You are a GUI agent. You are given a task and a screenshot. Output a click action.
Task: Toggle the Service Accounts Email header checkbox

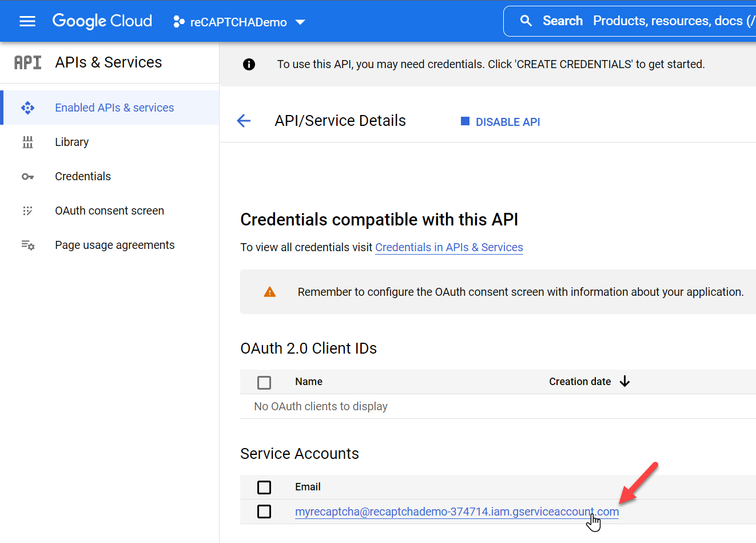(x=264, y=487)
